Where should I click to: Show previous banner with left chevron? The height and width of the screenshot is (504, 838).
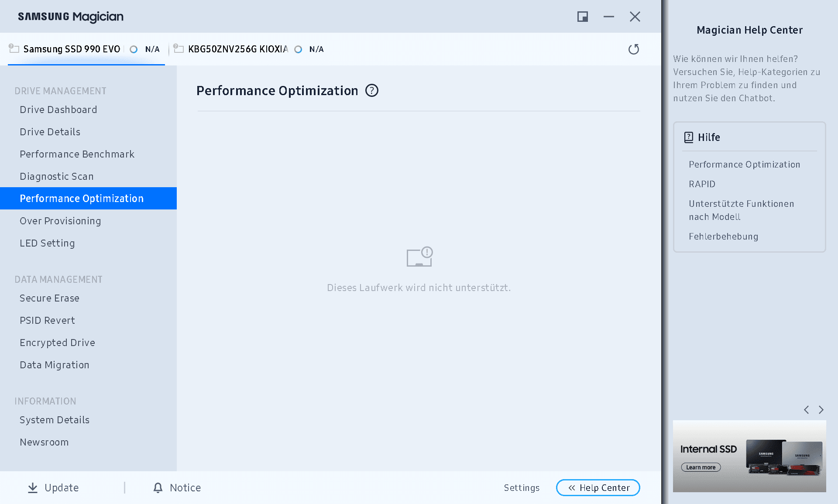click(x=807, y=410)
